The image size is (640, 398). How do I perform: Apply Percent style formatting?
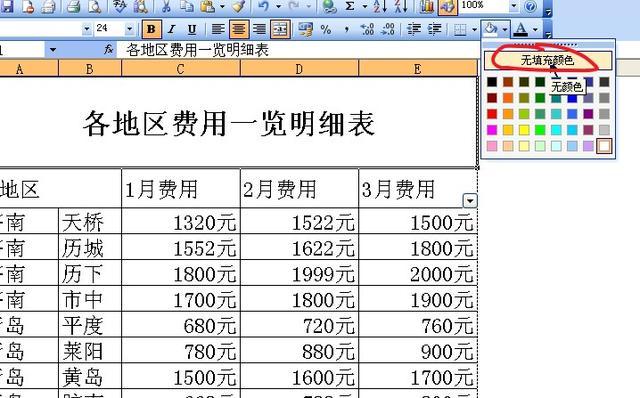[x=326, y=29]
